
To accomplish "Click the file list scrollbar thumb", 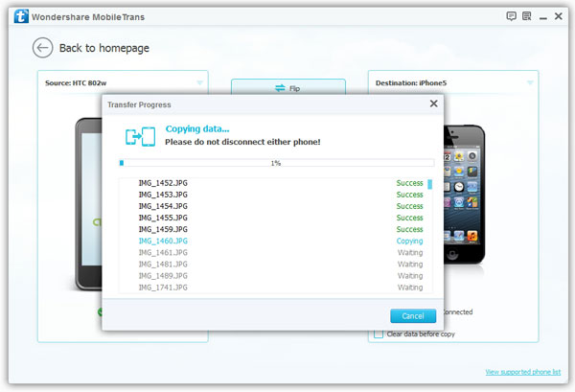I will 429,184.
